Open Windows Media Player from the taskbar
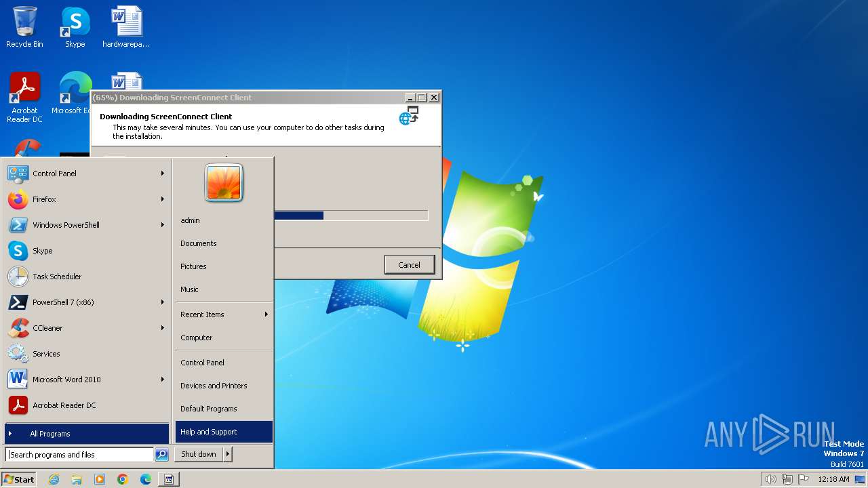The image size is (868, 488). [100, 479]
